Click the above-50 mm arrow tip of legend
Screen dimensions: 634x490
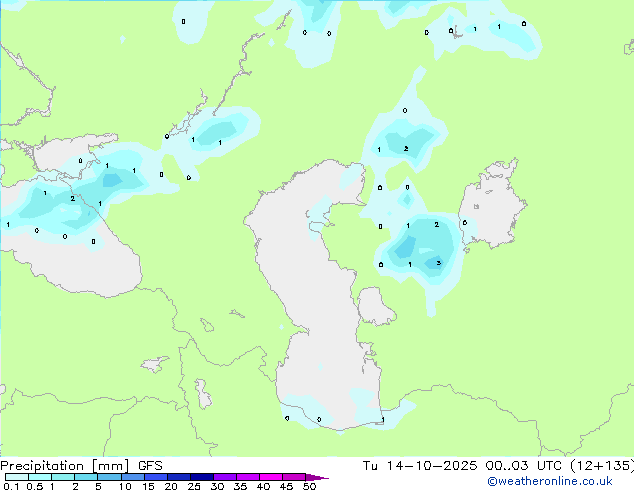click(x=317, y=477)
